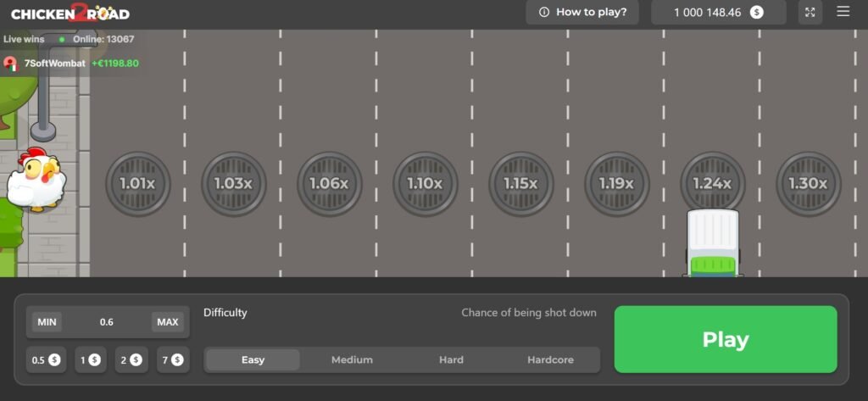Viewport: 868px width, 401px height.
Task: Open the How to play guide
Action: pos(582,12)
